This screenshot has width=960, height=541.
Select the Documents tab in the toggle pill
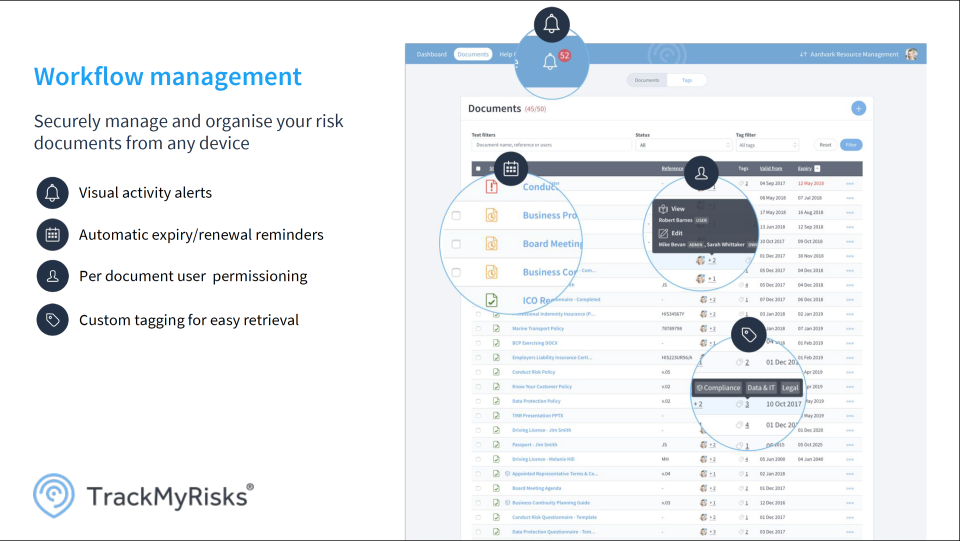pyautogui.click(x=647, y=80)
